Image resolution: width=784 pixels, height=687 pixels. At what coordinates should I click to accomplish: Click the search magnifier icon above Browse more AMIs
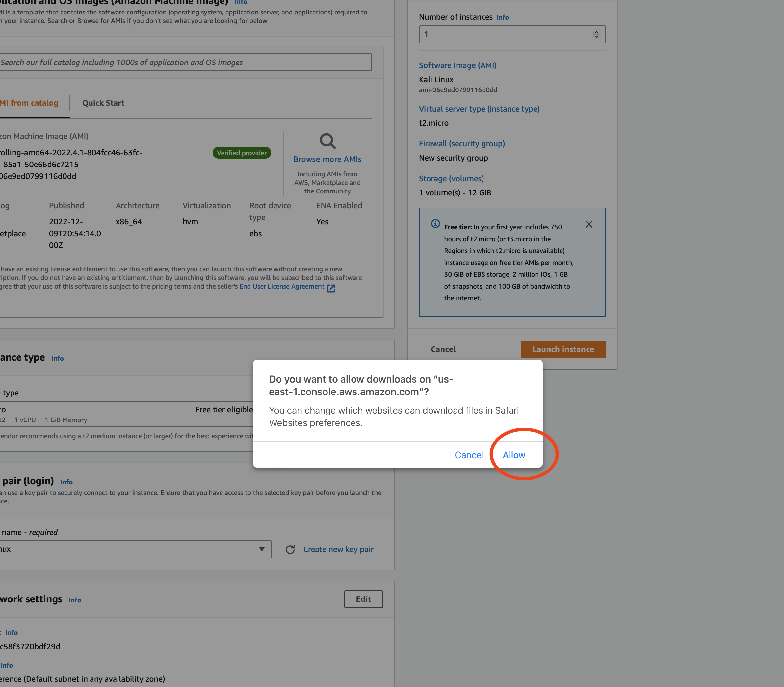coord(327,142)
